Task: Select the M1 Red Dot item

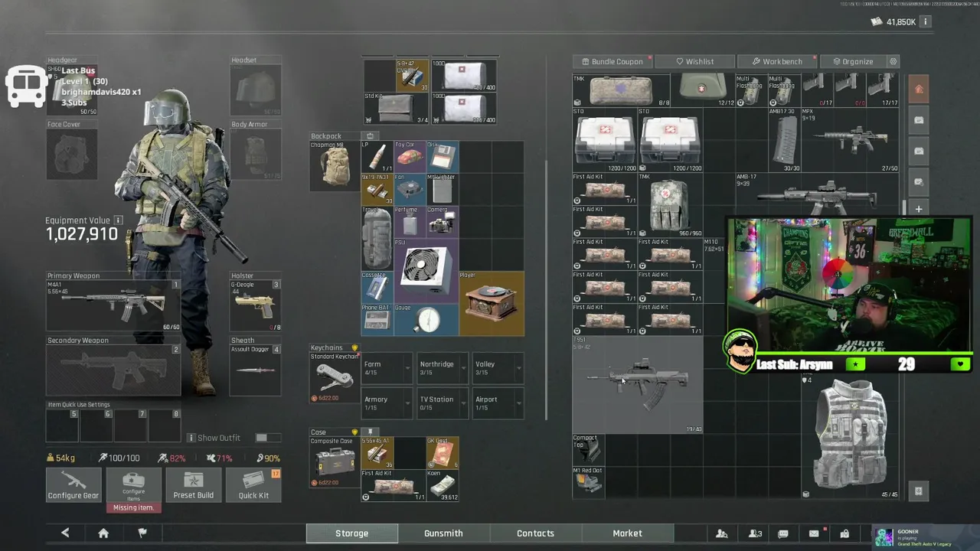Action: pyautogui.click(x=589, y=482)
